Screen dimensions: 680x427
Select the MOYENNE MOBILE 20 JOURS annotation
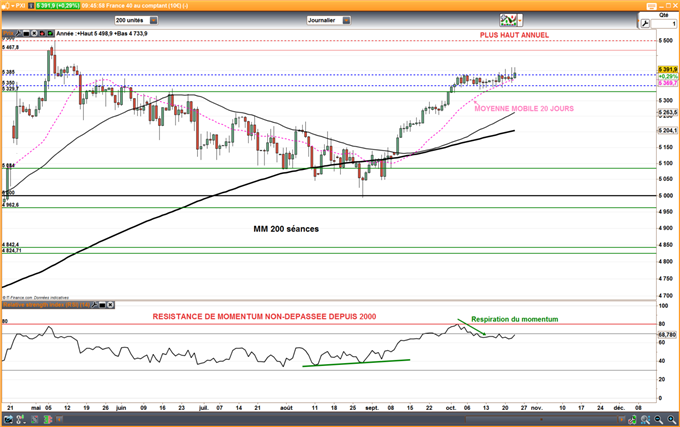[x=524, y=109]
